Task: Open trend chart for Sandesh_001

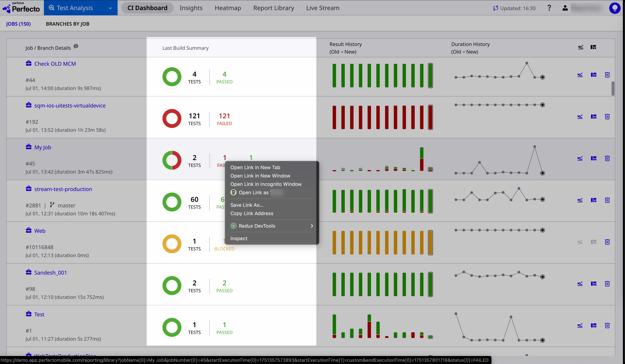Action: click(580, 284)
